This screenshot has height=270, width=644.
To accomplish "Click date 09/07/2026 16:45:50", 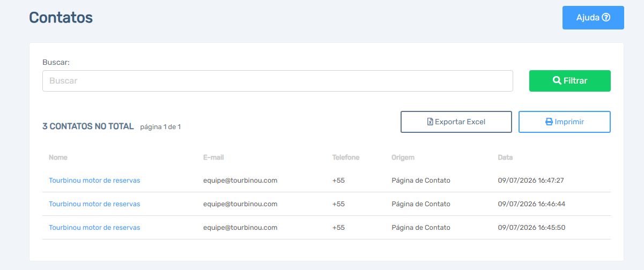I will click(x=531, y=228).
